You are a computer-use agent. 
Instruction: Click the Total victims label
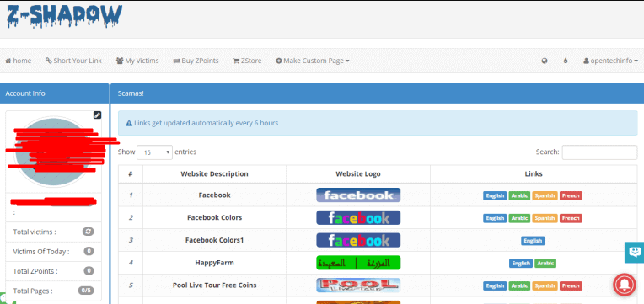(x=35, y=232)
